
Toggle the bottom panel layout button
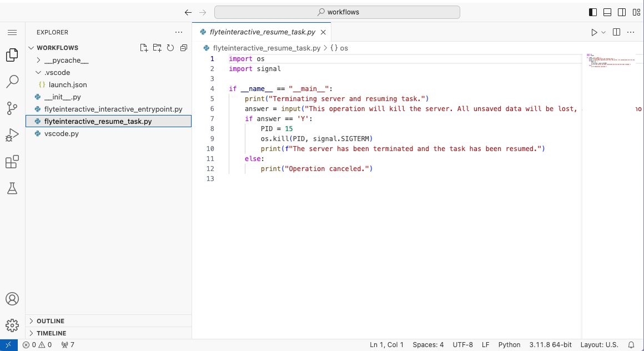[607, 12]
